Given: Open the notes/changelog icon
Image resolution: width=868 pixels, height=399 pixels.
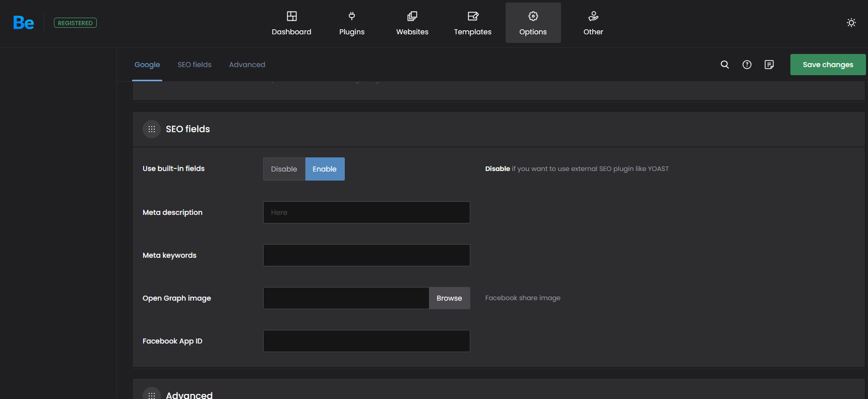Looking at the screenshot, I should coord(769,65).
